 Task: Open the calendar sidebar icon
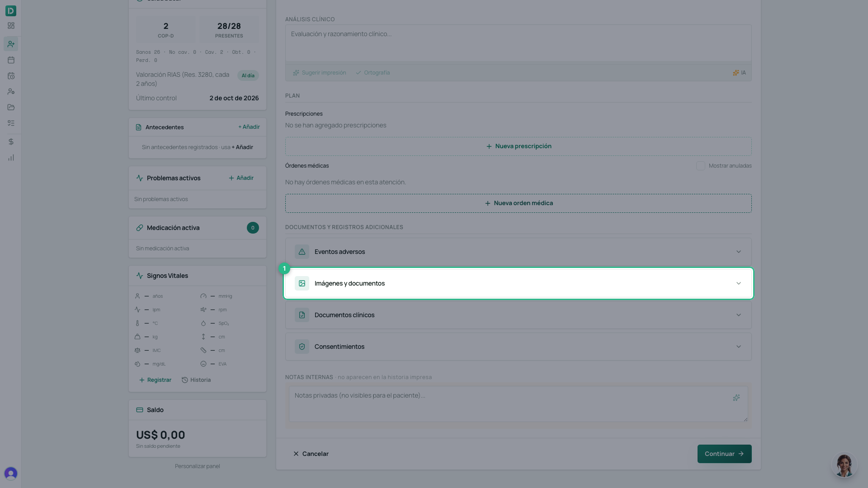pos(11,60)
